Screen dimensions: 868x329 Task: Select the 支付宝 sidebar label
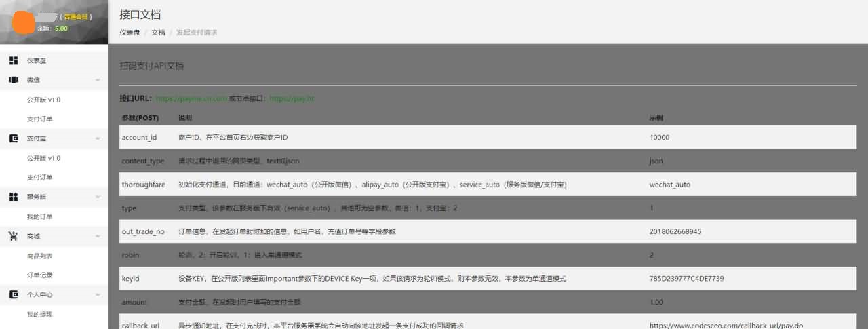point(37,138)
